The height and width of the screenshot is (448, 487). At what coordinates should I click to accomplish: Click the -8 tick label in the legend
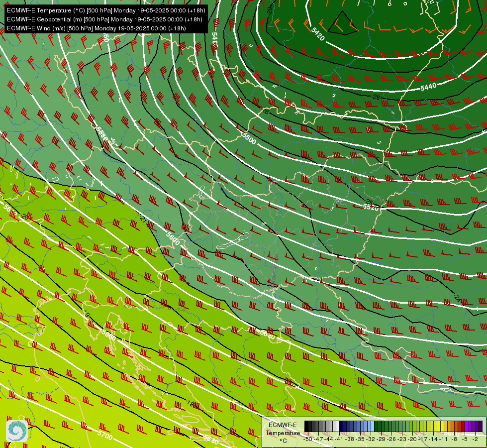[x=454, y=440]
